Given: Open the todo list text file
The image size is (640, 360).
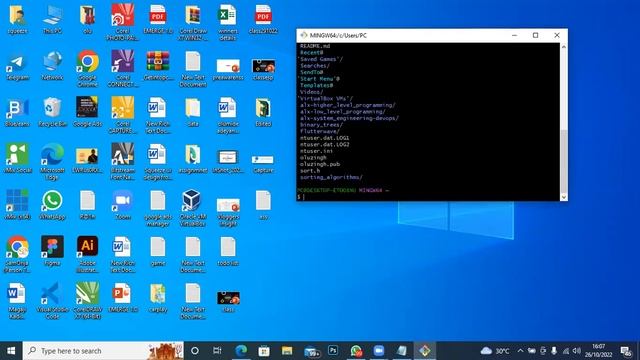Looking at the screenshot, I should 228,252.
